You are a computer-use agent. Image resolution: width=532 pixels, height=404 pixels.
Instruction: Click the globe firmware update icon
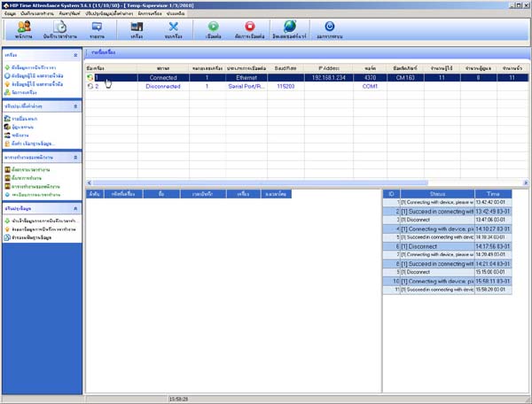pyautogui.click(x=288, y=28)
